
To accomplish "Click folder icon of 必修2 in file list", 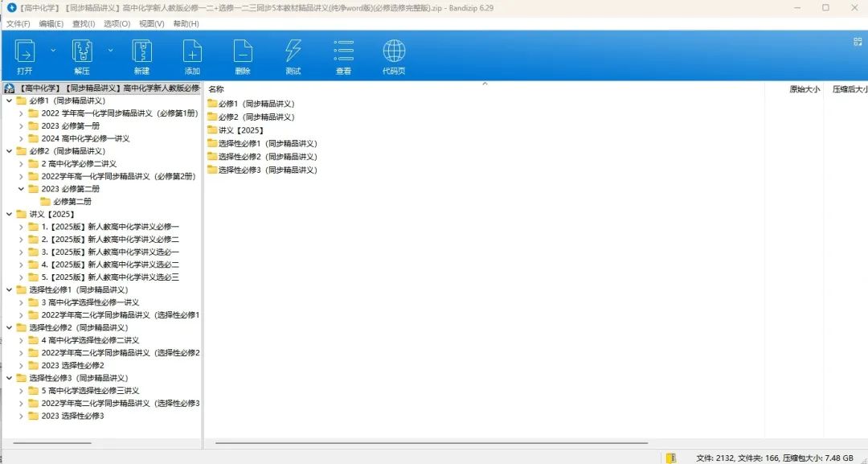I will pos(212,117).
